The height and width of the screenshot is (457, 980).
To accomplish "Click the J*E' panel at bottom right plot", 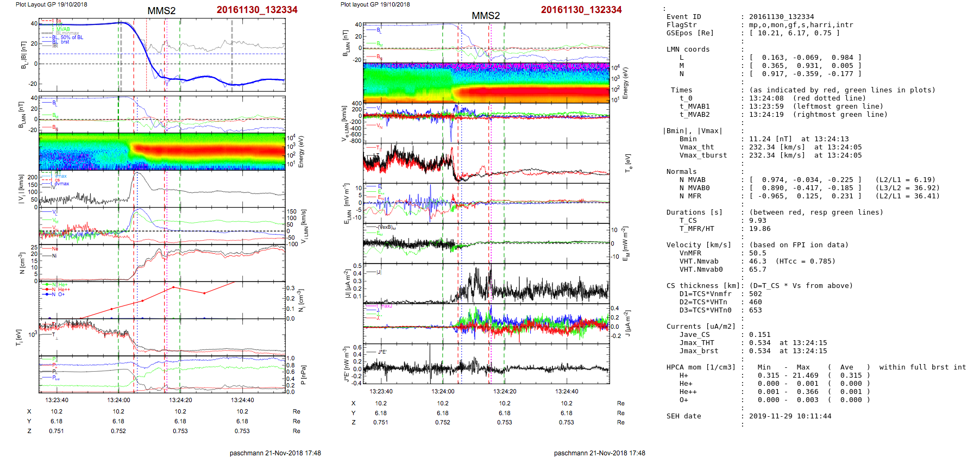I will click(486, 364).
